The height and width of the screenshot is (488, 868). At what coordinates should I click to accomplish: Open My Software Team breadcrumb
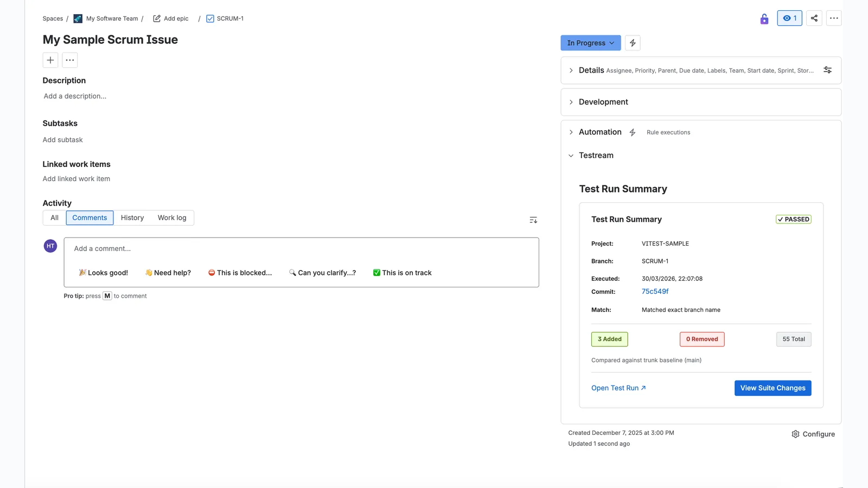pos(112,18)
